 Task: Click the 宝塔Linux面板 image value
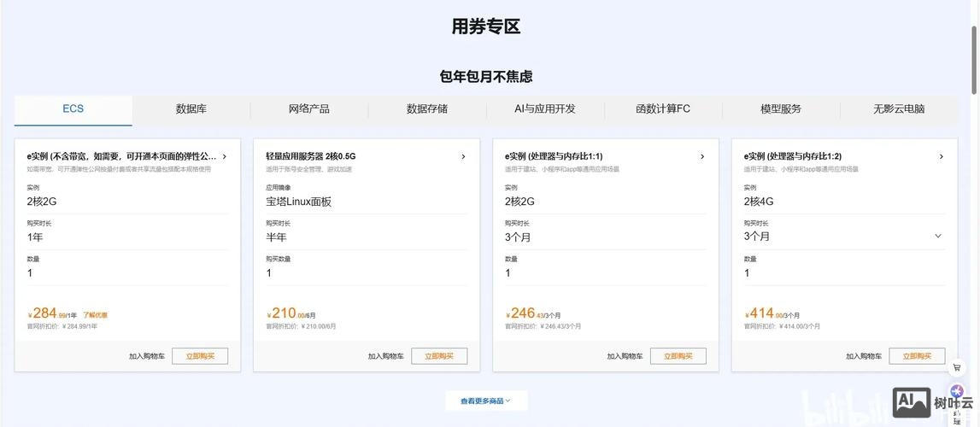coord(298,202)
